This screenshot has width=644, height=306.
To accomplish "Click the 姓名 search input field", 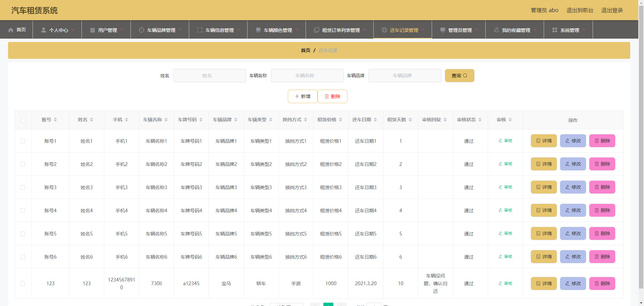I will pos(210,76).
